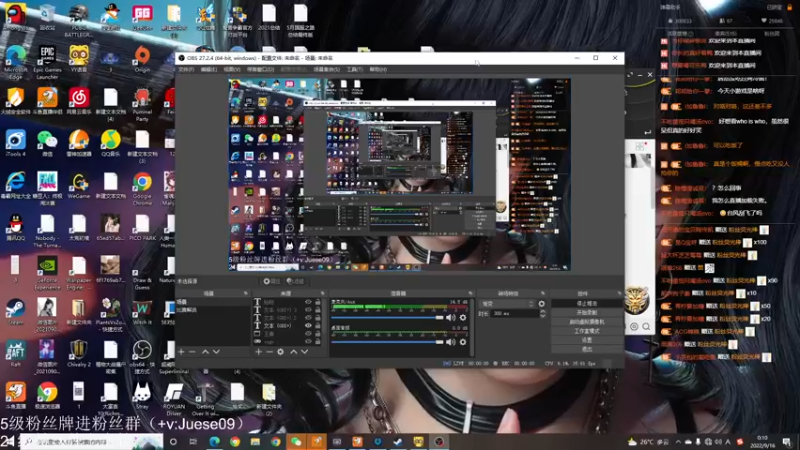This screenshot has width=800, height=450.
Task: Mute the mic/Aux audio channel
Action: click(x=451, y=317)
